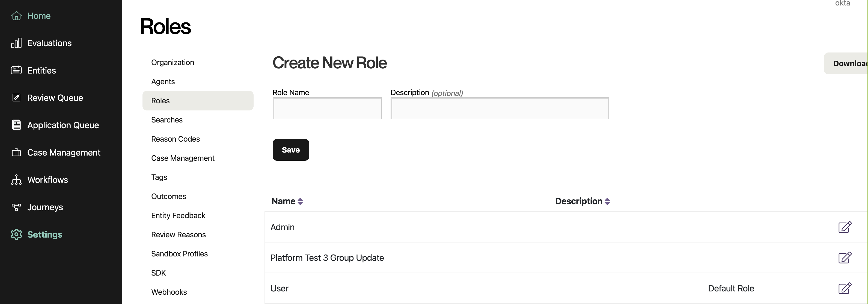The height and width of the screenshot is (304, 868).
Task: Go to Webhooks settings section
Action: (169, 292)
